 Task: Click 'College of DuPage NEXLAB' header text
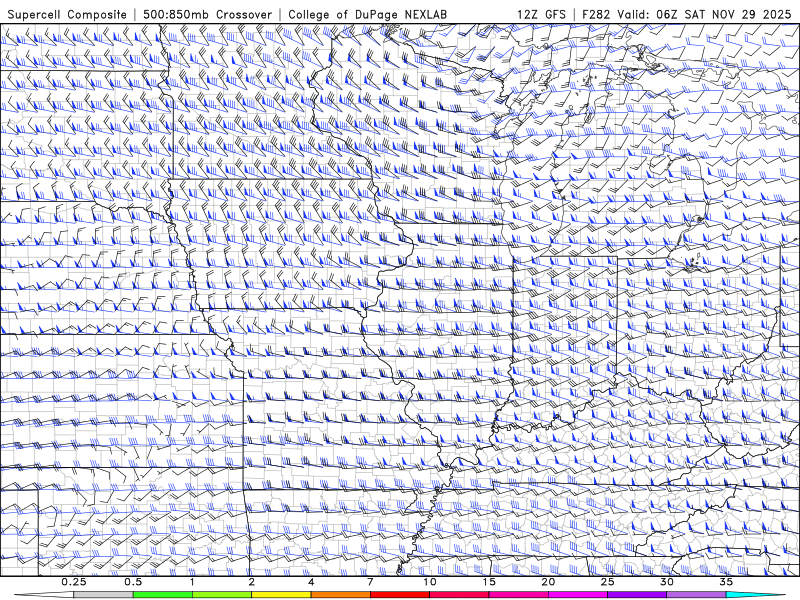click(x=367, y=15)
